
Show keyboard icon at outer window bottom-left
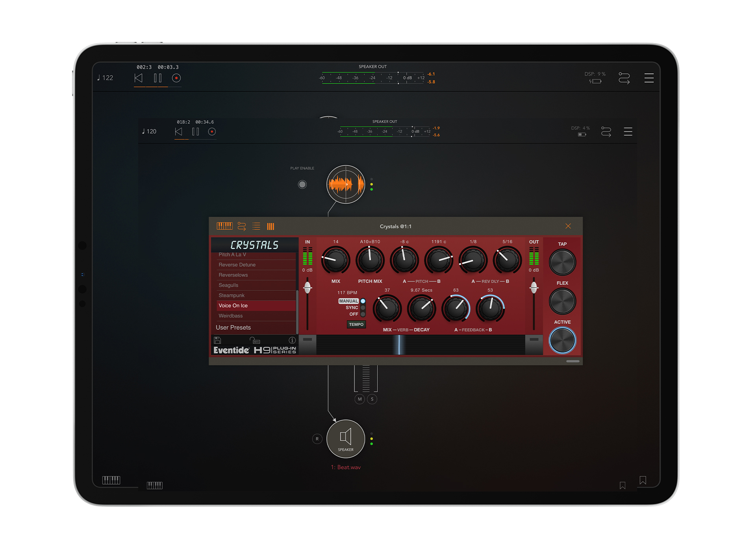(x=111, y=480)
